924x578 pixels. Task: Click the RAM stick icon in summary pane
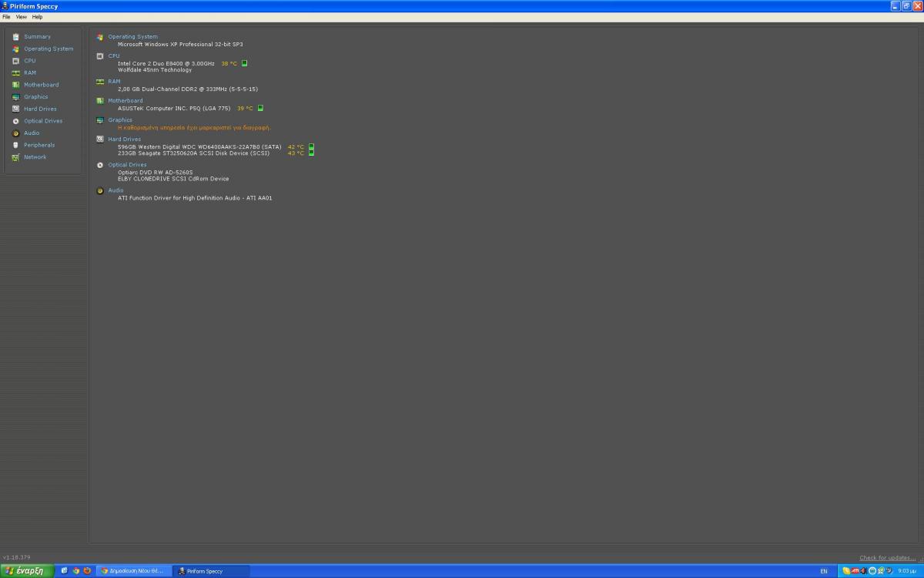[100, 81]
